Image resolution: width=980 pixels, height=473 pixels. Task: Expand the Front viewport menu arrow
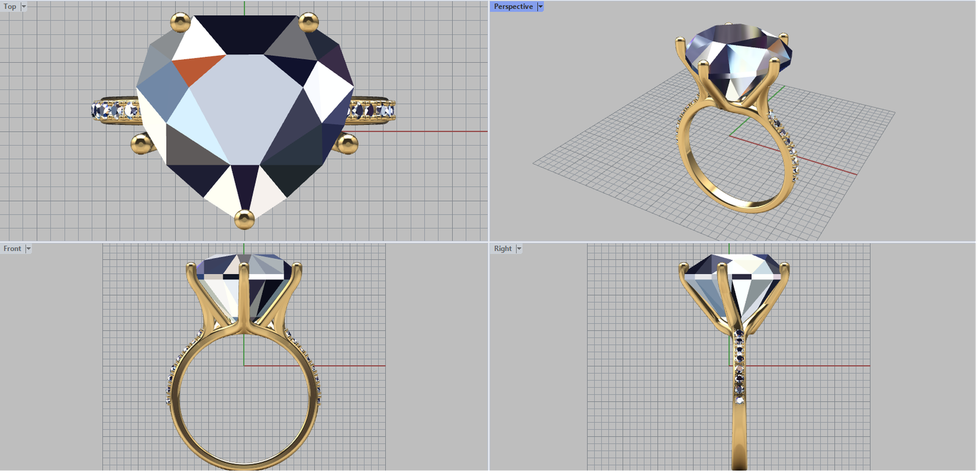[x=28, y=249]
